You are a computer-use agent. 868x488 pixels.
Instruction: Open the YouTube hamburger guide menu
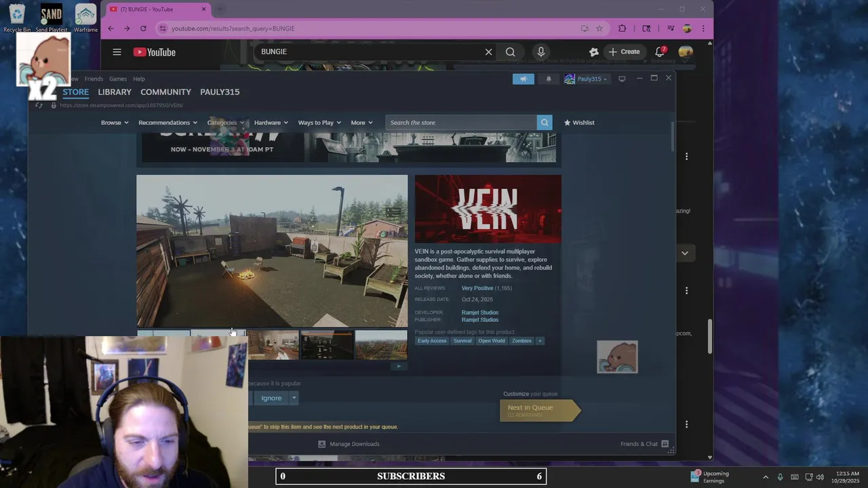117,52
